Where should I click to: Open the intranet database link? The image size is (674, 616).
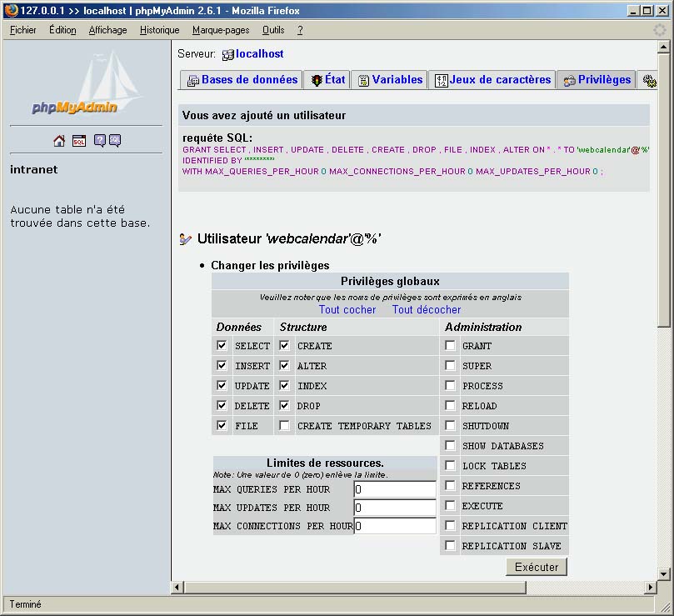(33, 169)
